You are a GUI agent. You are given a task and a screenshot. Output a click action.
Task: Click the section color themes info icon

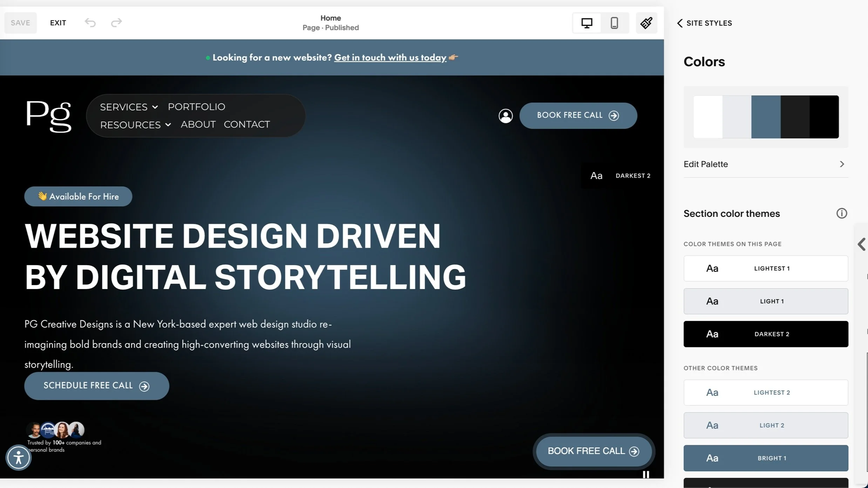pyautogui.click(x=841, y=213)
